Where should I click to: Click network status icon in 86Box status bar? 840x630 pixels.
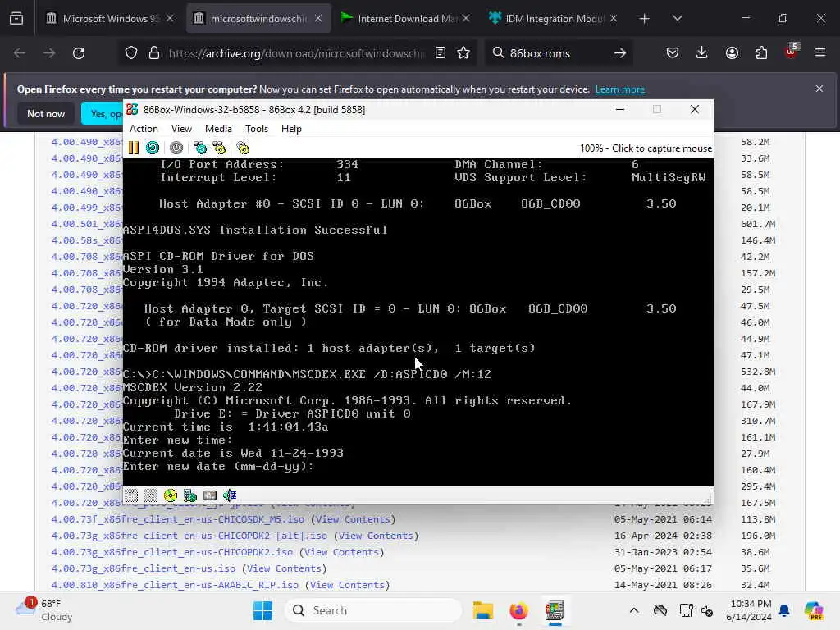click(x=190, y=495)
